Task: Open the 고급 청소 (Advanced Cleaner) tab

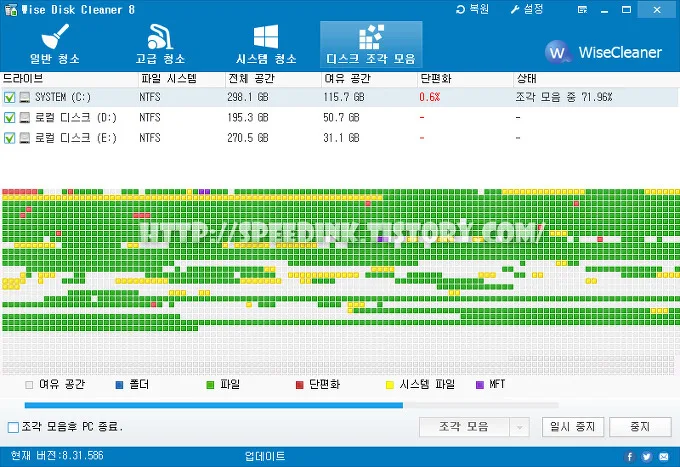Action: pyautogui.click(x=160, y=45)
